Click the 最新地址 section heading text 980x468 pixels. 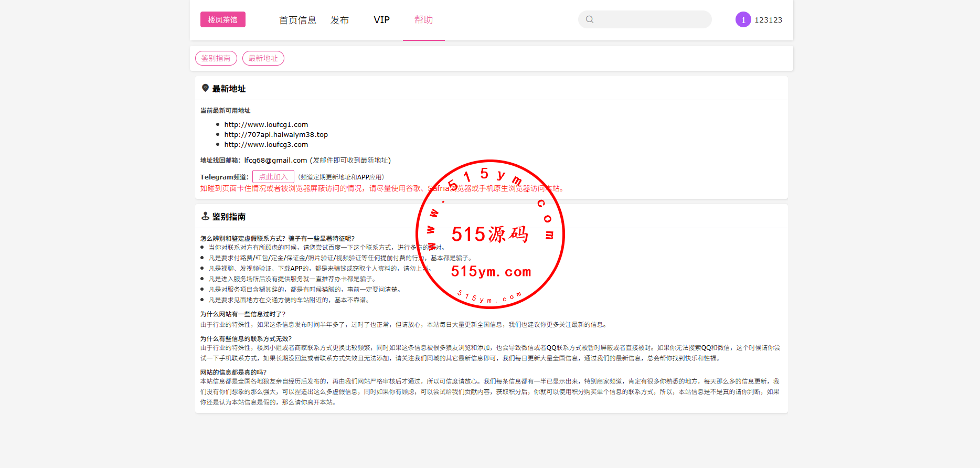point(229,89)
